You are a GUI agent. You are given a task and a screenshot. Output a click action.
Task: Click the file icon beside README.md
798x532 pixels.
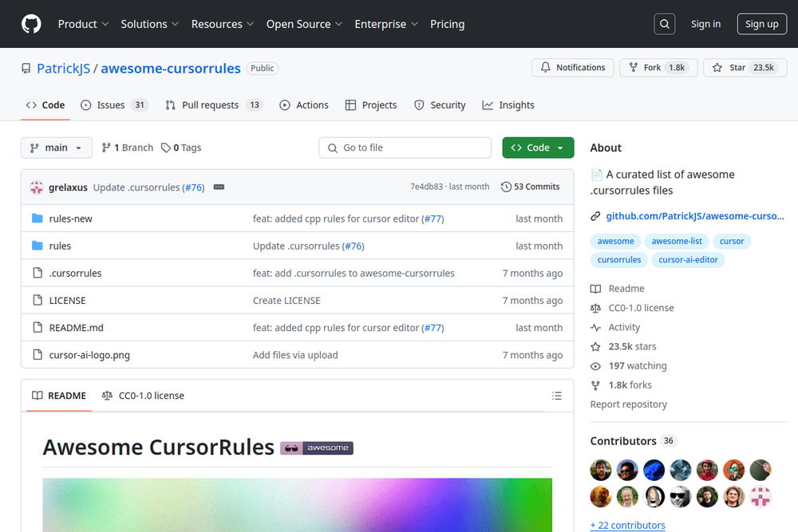pos(38,328)
